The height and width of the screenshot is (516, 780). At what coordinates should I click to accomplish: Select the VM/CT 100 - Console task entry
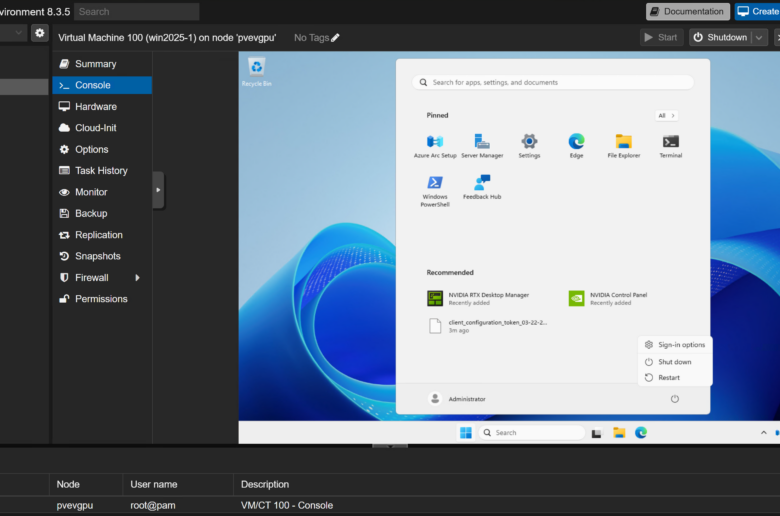(x=390, y=505)
